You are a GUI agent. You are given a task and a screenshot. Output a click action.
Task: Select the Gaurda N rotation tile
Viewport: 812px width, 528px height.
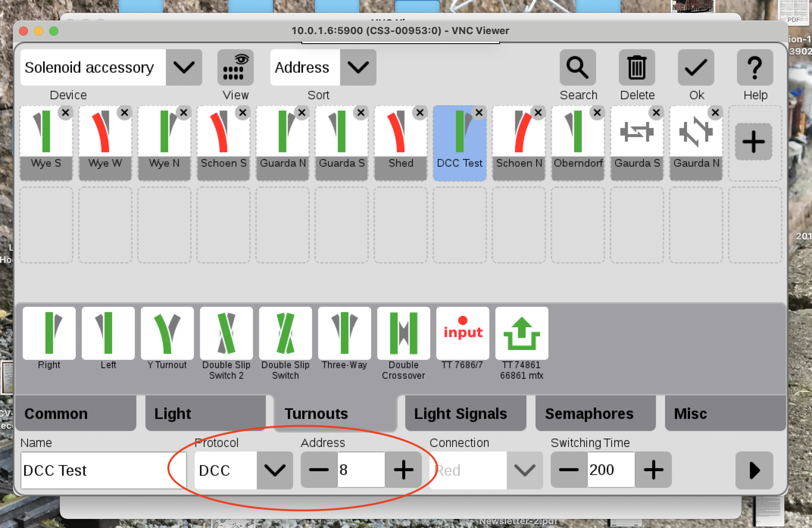click(696, 143)
